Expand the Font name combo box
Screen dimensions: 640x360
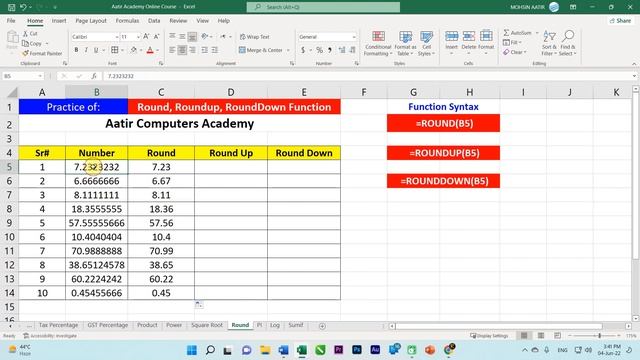pos(116,37)
